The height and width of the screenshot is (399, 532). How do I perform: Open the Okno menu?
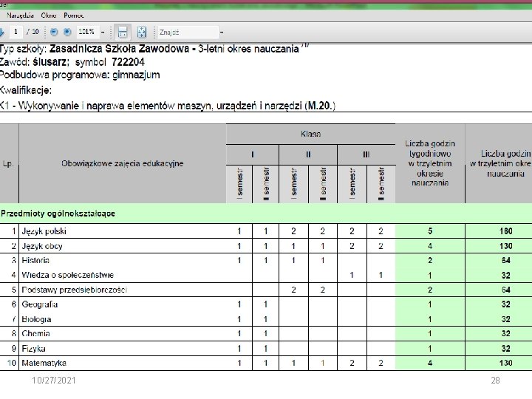(49, 16)
